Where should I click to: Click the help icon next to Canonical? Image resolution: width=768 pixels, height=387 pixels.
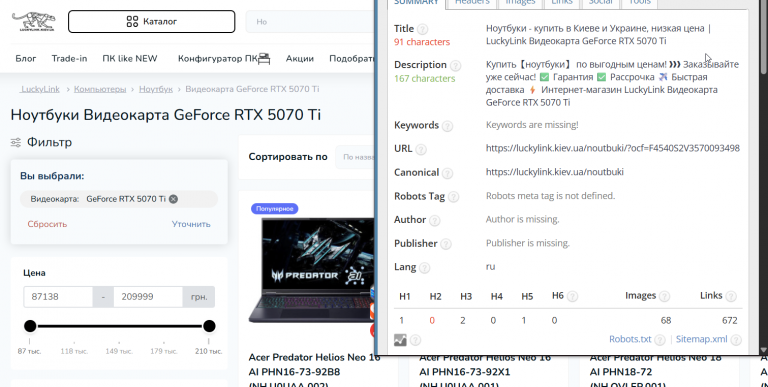point(447,173)
